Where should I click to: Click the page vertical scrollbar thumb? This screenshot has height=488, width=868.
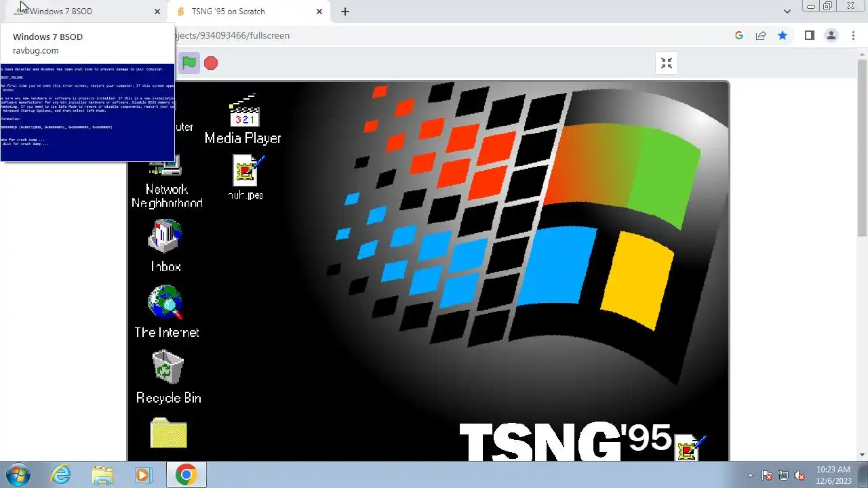click(x=862, y=146)
